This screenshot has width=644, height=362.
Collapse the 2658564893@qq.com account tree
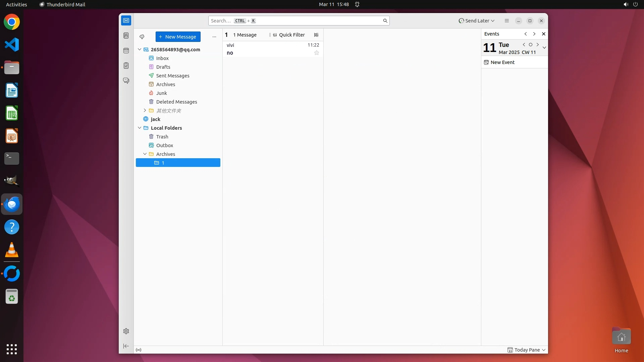point(140,49)
